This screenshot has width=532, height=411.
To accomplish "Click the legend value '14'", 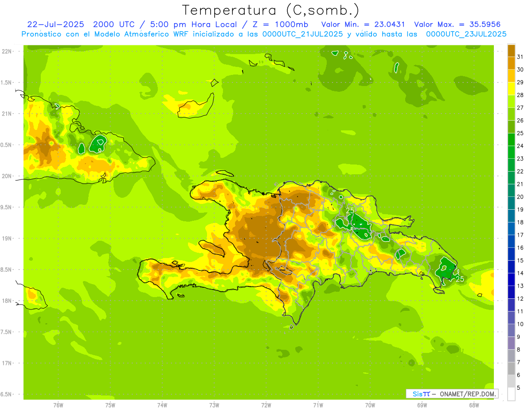I will (x=520, y=273).
